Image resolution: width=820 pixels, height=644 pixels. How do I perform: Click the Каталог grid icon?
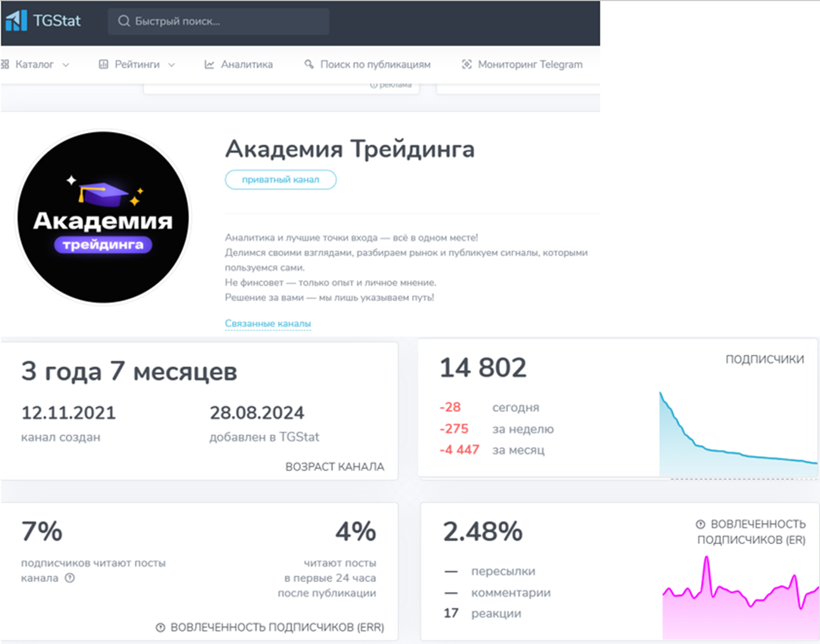click(5, 64)
